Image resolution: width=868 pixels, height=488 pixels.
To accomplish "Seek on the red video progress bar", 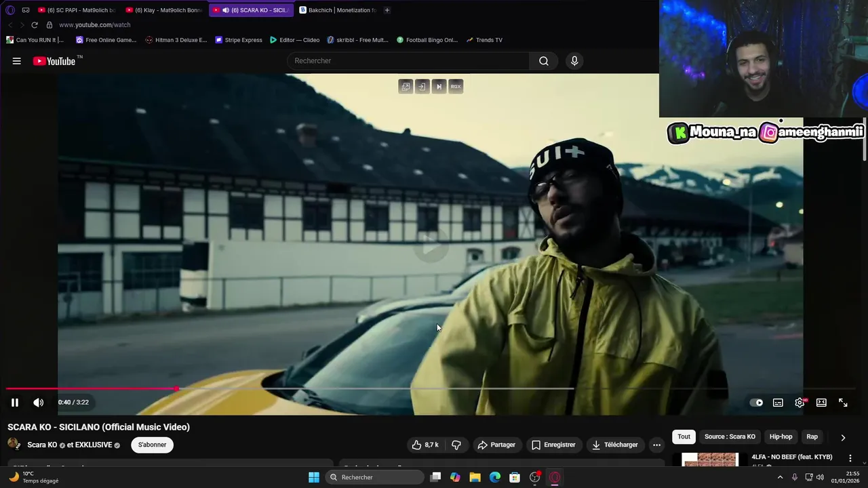I will (x=92, y=389).
